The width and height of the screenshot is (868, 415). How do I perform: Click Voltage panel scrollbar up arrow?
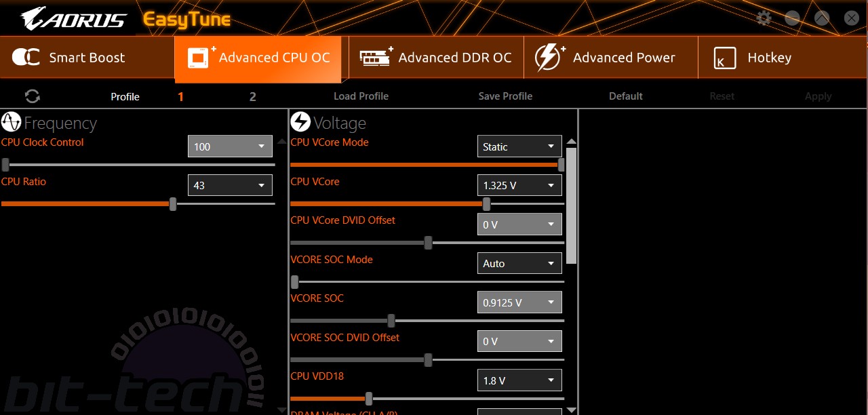pos(572,141)
